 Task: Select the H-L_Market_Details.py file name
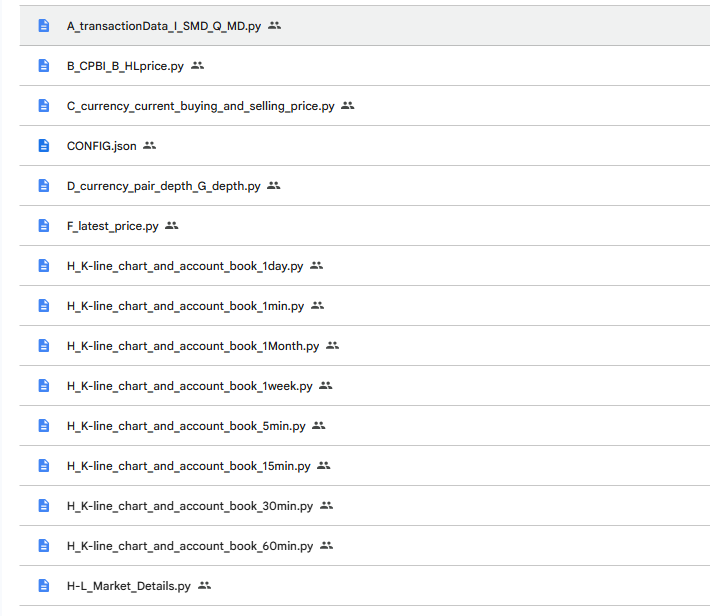(x=128, y=586)
